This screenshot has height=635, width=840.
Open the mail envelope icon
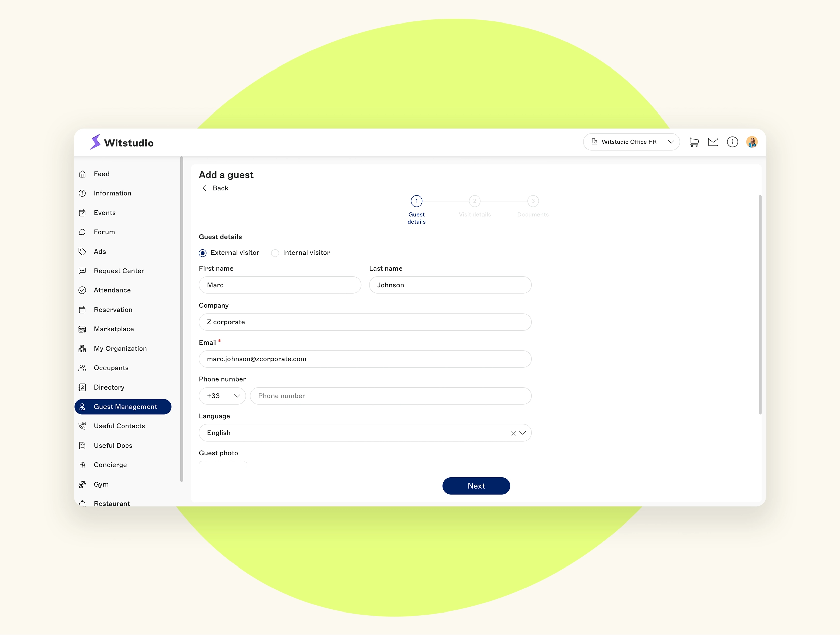[713, 142]
